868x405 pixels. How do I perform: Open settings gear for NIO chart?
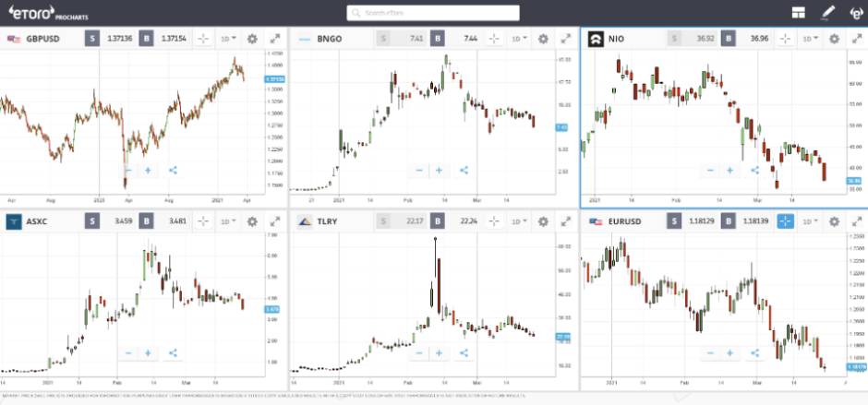click(x=834, y=39)
